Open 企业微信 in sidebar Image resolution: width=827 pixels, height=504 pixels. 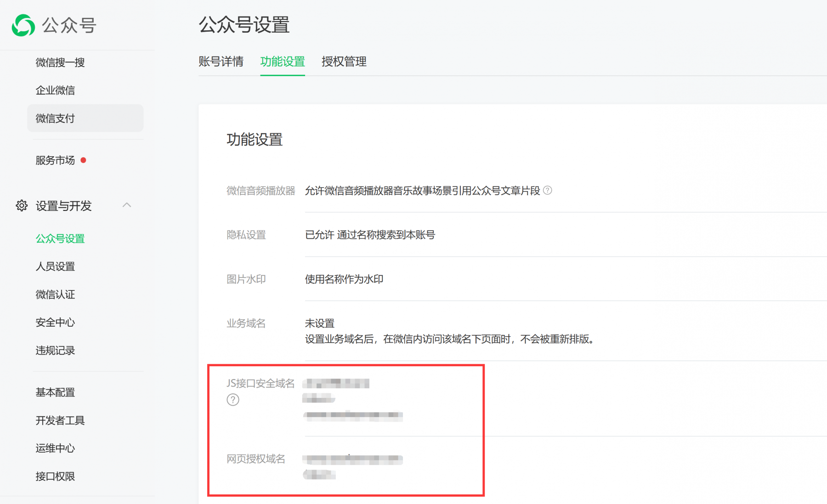[x=55, y=90]
